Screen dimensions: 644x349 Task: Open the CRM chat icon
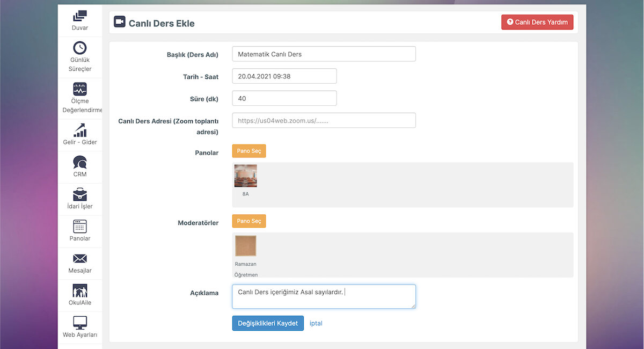click(x=80, y=162)
